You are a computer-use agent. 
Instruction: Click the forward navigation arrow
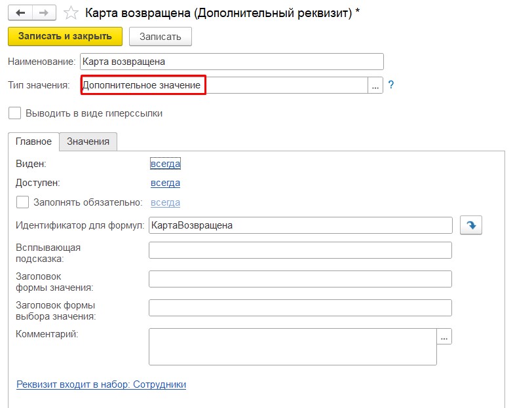[x=43, y=12]
